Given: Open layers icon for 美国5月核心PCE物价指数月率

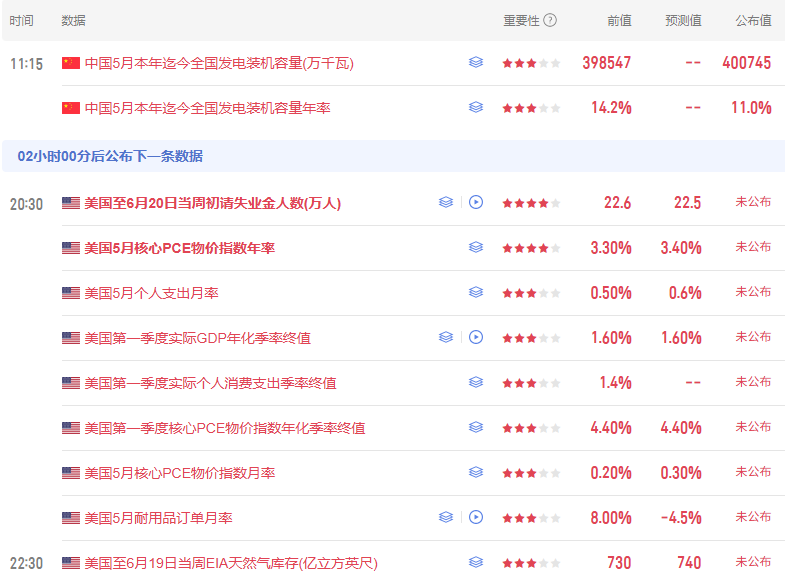Looking at the screenshot, I should pyautogui.click(x=476, y=472).
